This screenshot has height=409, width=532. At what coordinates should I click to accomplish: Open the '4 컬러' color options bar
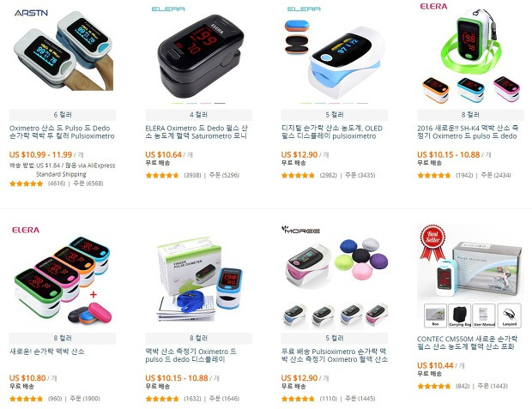[199, 115]
